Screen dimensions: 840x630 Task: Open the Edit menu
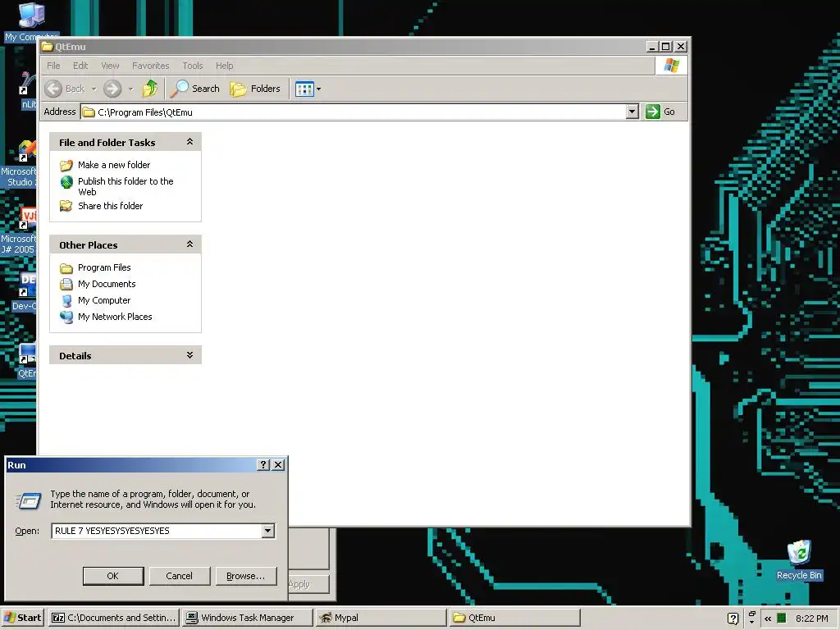(x=80, y=66)
